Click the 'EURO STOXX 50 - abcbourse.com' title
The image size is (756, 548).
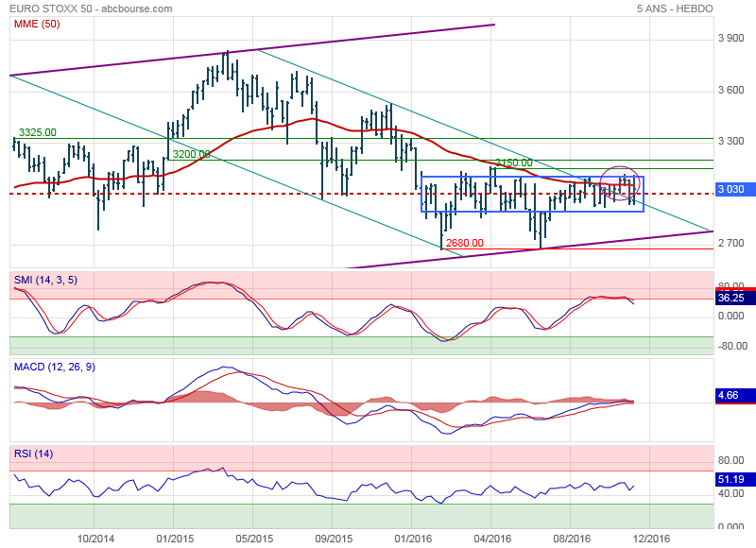click(x=91, y=9)
